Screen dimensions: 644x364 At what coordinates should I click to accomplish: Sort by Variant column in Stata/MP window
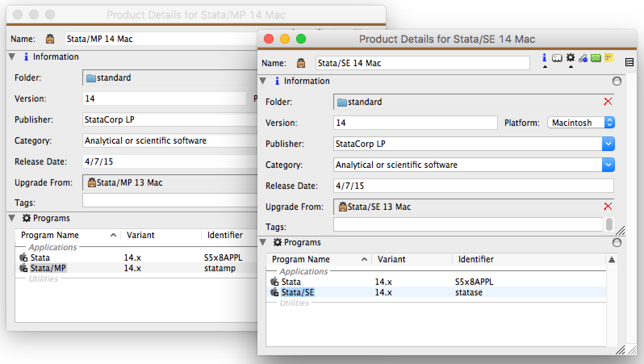pyautogui.click(x=161, y=235)
